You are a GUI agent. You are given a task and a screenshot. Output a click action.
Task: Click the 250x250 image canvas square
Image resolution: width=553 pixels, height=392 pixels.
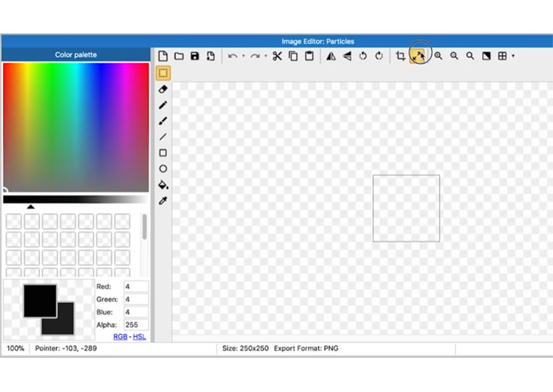pos(407,208)
